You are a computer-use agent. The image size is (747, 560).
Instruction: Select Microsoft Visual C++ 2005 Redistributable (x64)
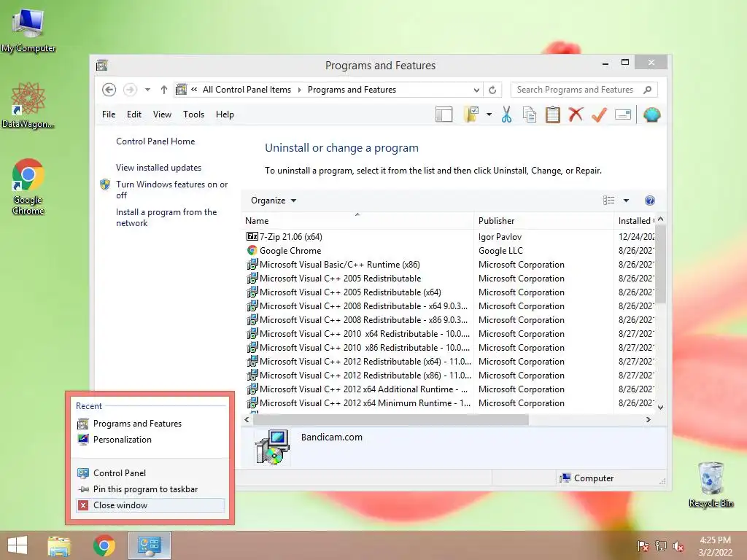tap(350, 292)
